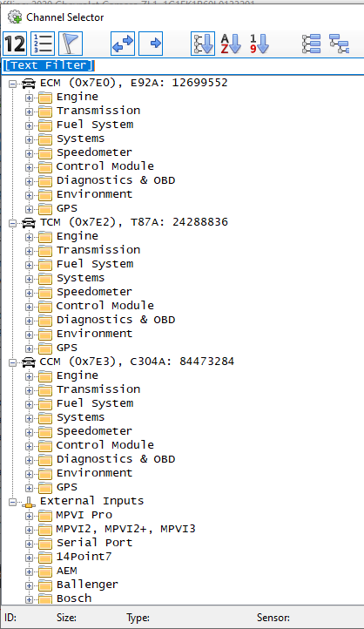
Task: Select the numbered list view icon
Action: point(43,44)
